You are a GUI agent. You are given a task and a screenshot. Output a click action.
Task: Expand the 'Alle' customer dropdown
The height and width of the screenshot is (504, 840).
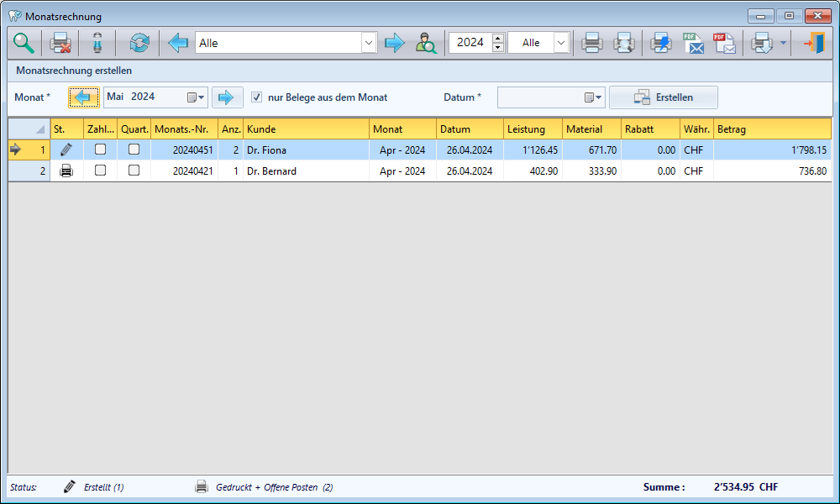(x=369, y=43)
